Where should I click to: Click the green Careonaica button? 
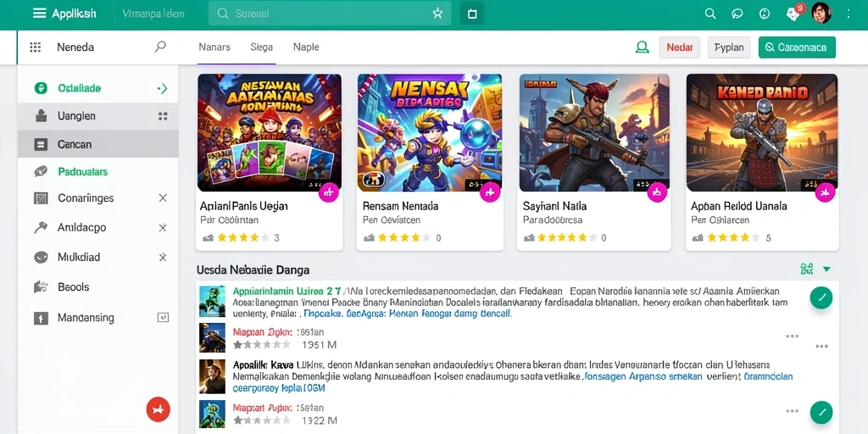(797, 47)
